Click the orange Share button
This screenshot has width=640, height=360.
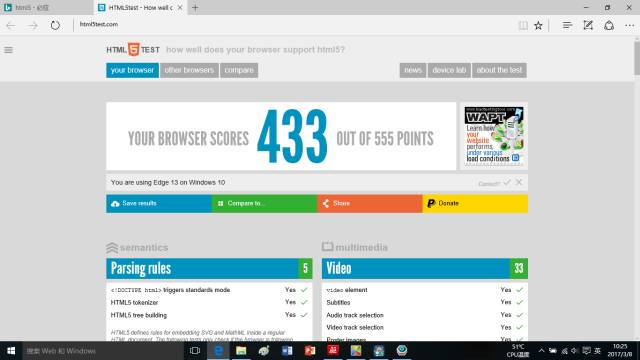[x=369, y=203]
